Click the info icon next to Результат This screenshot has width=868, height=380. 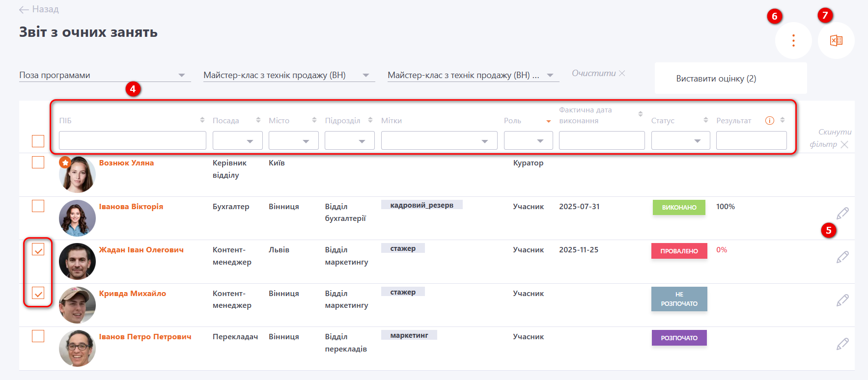tap(770, 121)
